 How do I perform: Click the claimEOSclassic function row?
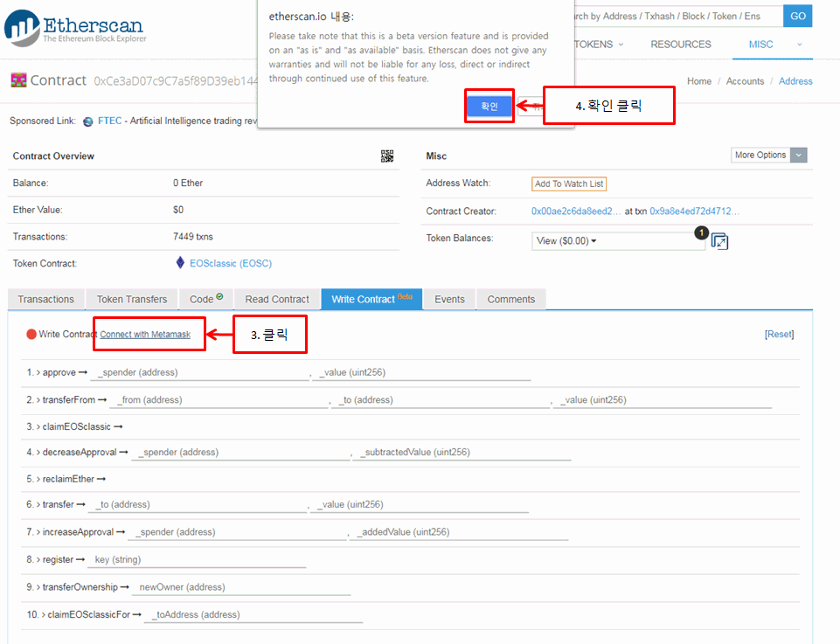410,426
